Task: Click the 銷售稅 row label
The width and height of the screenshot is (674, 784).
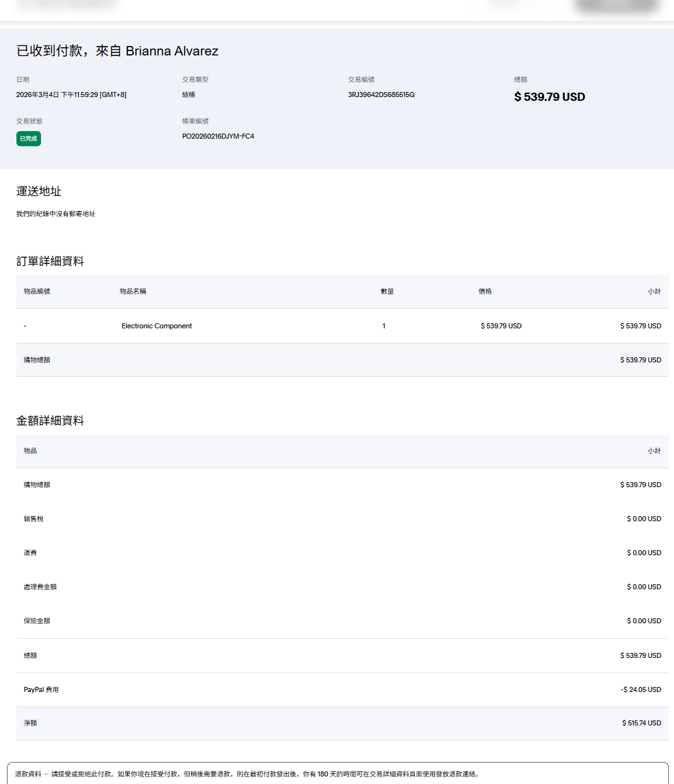Action: [x=33, y=519]
